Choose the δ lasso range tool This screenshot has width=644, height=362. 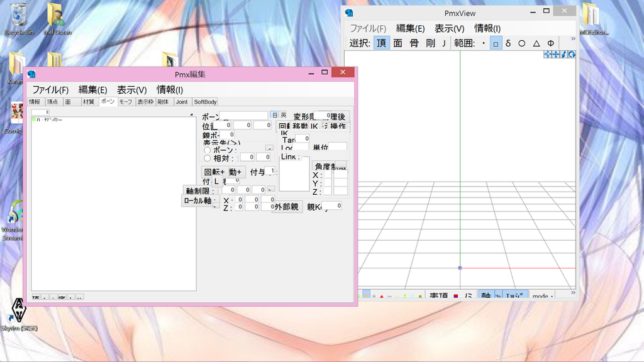coord(508,43)
